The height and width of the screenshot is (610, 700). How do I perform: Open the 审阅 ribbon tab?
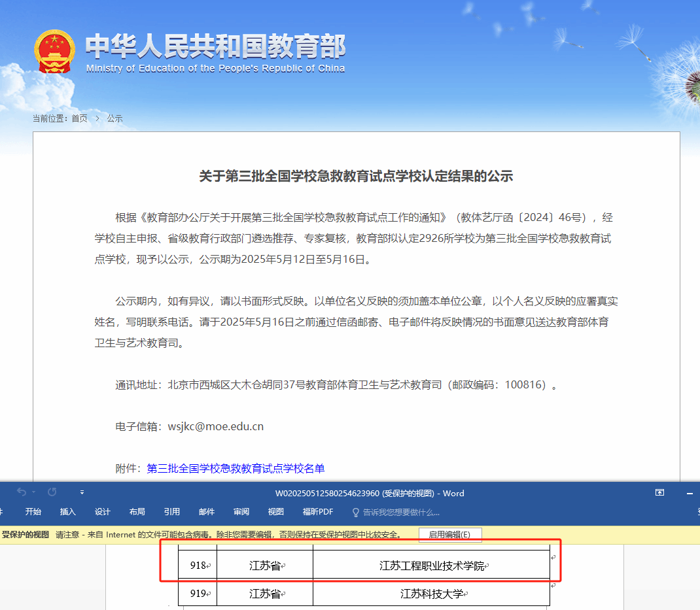coord(241,512)
